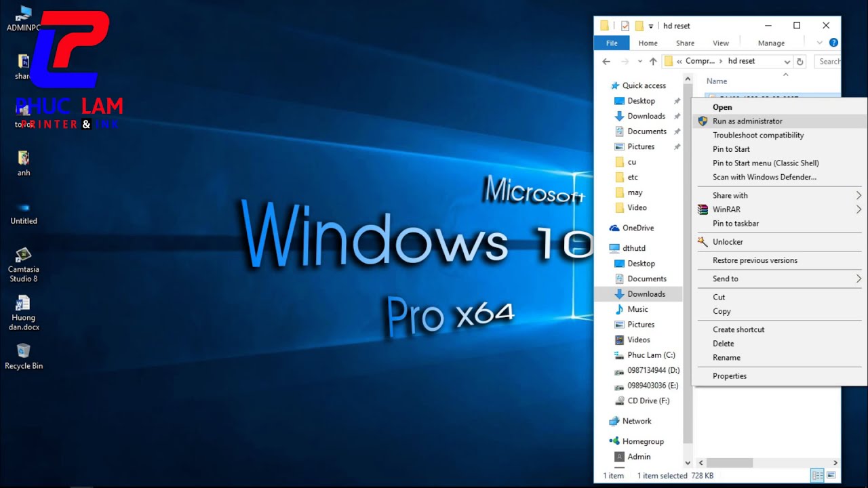Open recent locations dropdown arrow

point(640,61)
